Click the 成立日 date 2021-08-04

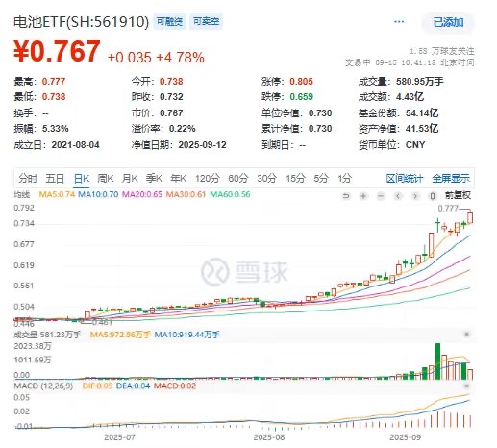tap(75, 145)
